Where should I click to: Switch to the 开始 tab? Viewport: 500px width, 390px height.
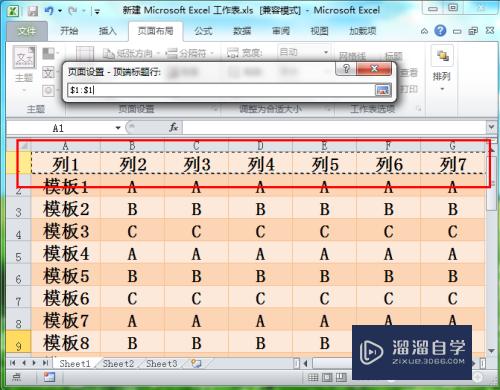point(69,31)
